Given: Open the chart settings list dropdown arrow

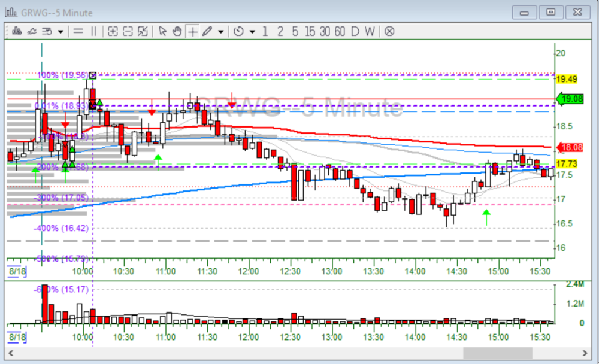Looking at the screenshot, I should pyautogui.click(x=60, y=32).
